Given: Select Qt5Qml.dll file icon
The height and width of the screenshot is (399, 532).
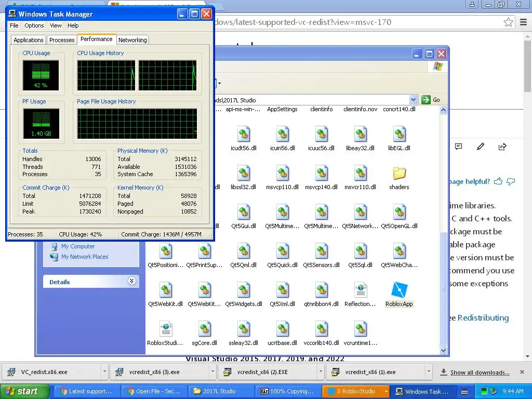Looking at the screenshot, I should (244, 251).
